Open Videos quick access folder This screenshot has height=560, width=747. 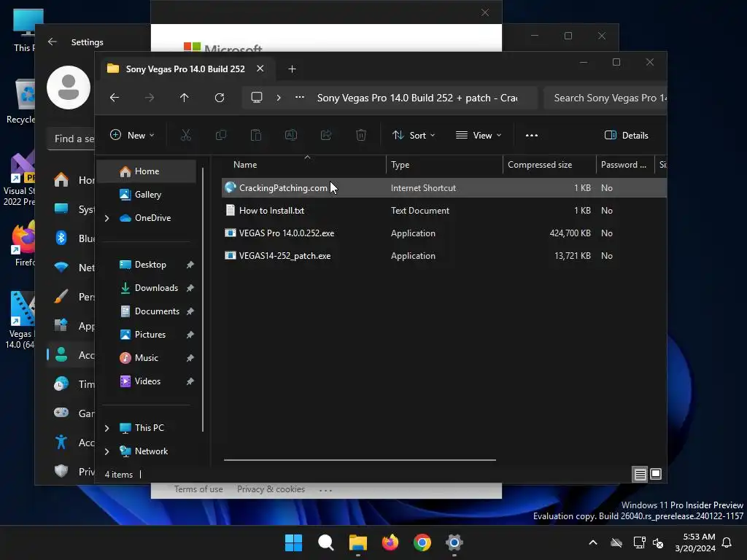pos(147,381)
